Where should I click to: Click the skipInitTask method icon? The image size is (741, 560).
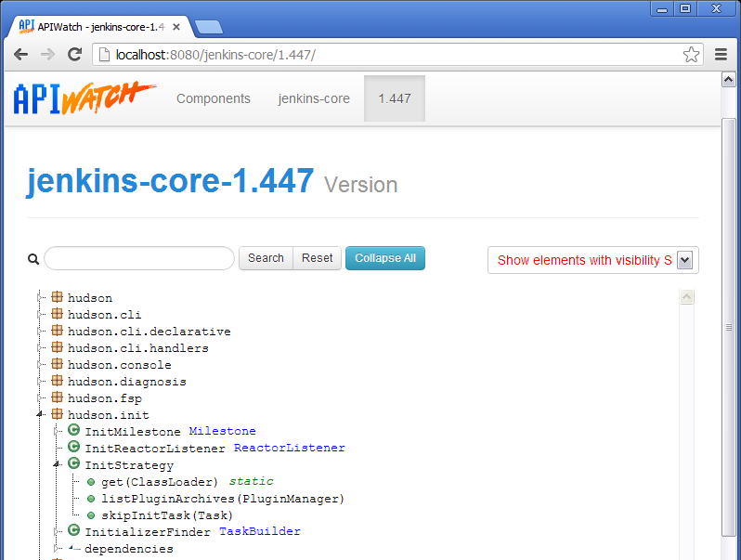tap(91, 515)
